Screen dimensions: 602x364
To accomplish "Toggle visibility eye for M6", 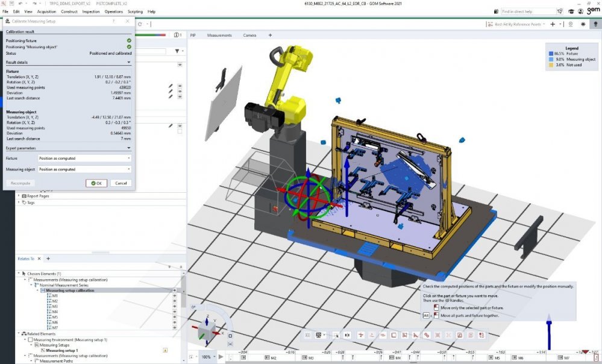I will tap(175, 323).
